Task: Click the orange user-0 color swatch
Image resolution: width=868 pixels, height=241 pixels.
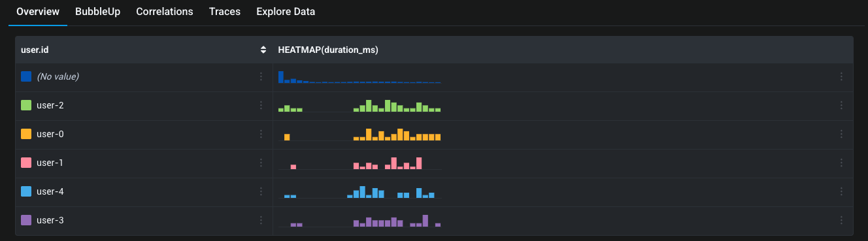Action: click(26, 134)
